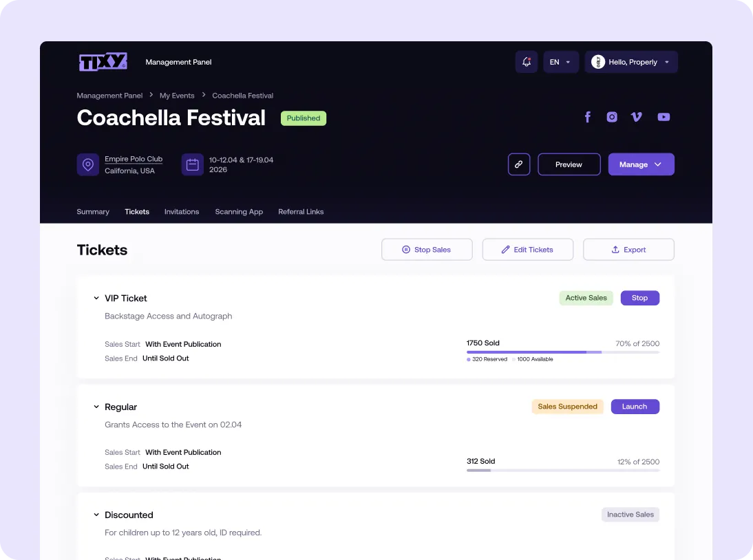Click the TIXY logo
Viewport: 753px width, 560px height.
[102, 62]
